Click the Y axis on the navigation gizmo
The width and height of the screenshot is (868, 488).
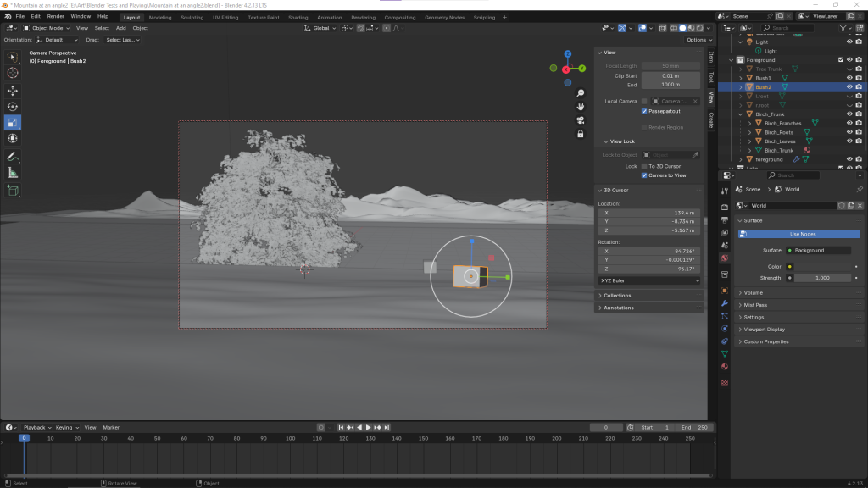581,69
